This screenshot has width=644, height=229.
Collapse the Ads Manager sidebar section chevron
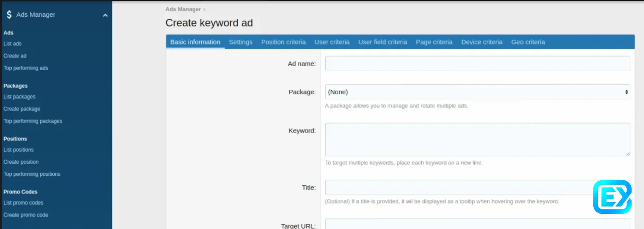coord(105,15)
